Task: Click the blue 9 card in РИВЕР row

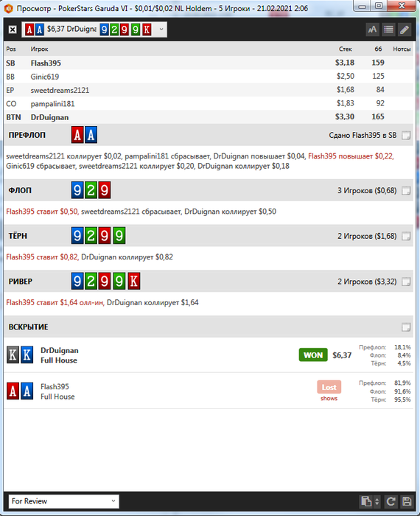Action: click(77, 281)
